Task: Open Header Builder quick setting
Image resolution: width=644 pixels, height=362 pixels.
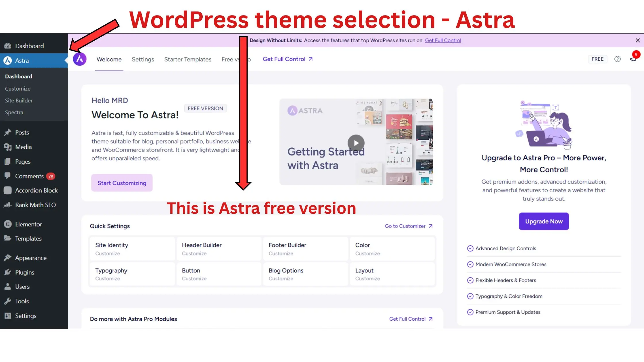Action: click(219, 249)
